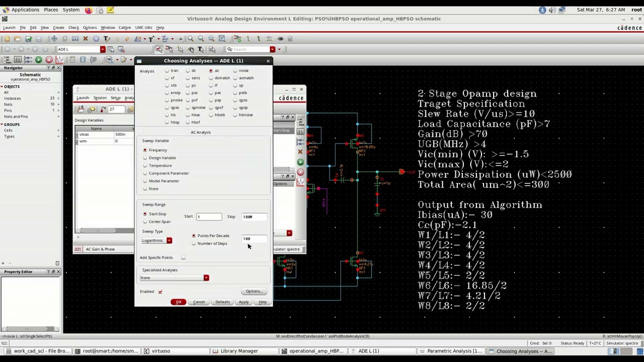The image size is (644, 362).
Task: Open the UMC Utils menu
Action: (x=143, y=28)
